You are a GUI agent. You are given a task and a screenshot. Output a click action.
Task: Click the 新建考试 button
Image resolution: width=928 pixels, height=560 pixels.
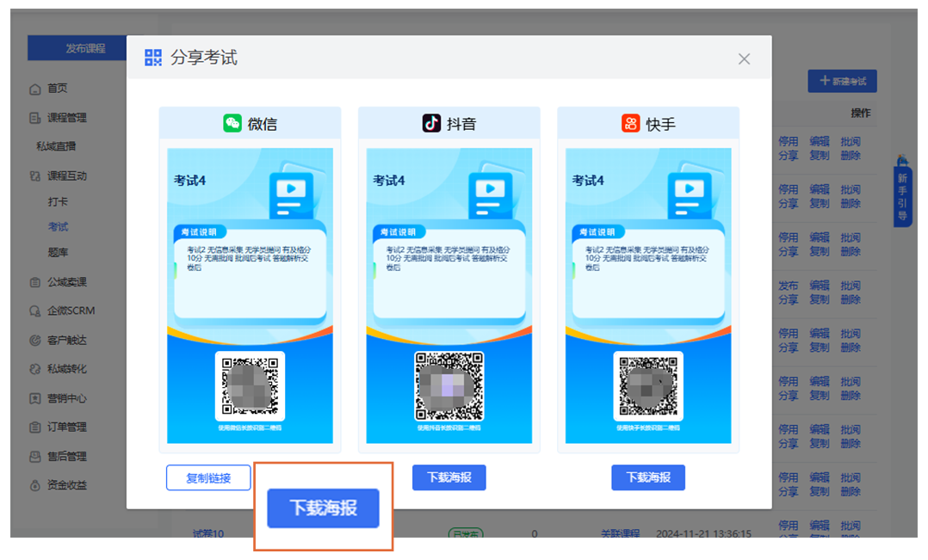click(x=842, y=82)
